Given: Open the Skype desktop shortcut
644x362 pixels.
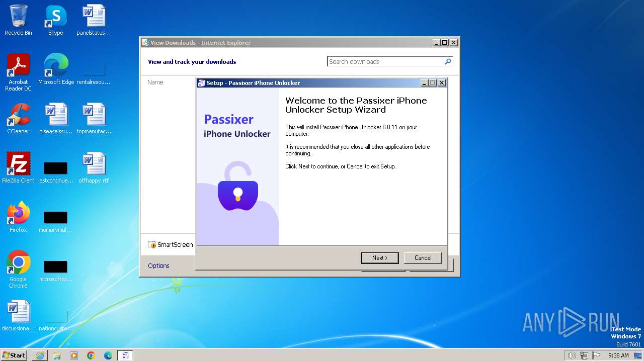Looking at the screenshot, I should [56, 20].
